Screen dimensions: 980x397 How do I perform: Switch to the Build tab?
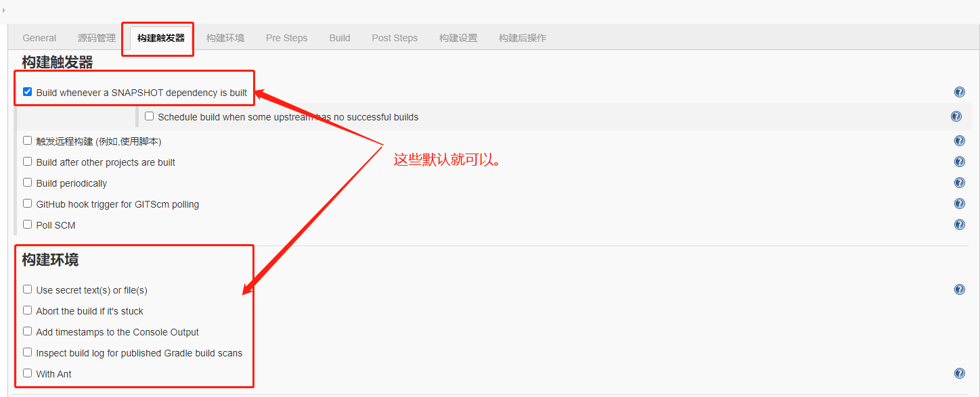[x=340, y=38]
